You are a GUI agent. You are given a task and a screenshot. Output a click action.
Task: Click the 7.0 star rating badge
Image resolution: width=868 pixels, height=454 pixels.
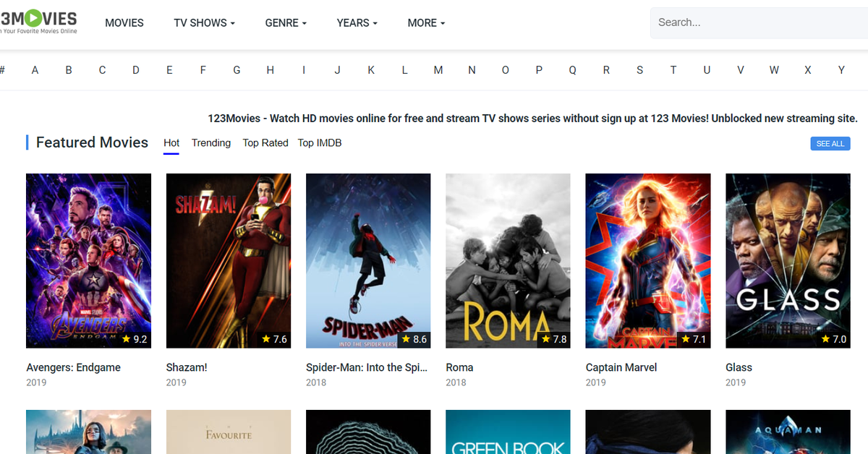click(833, 339)
